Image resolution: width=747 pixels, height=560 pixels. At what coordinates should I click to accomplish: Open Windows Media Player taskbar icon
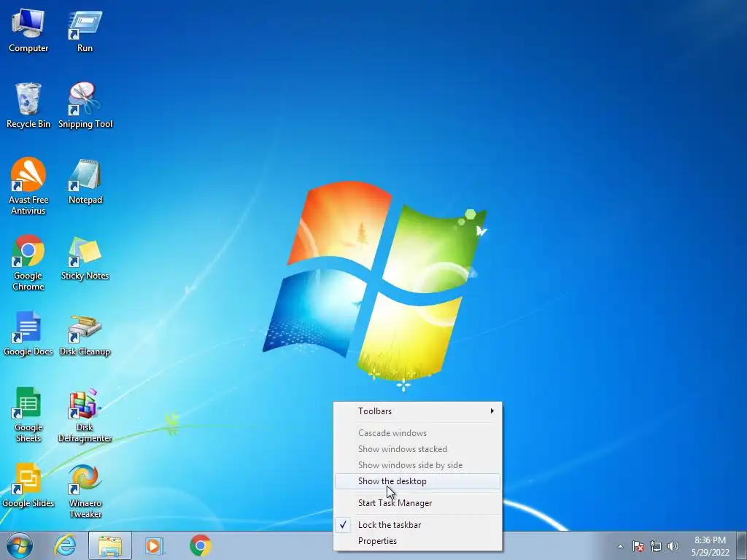pos(154,545)
